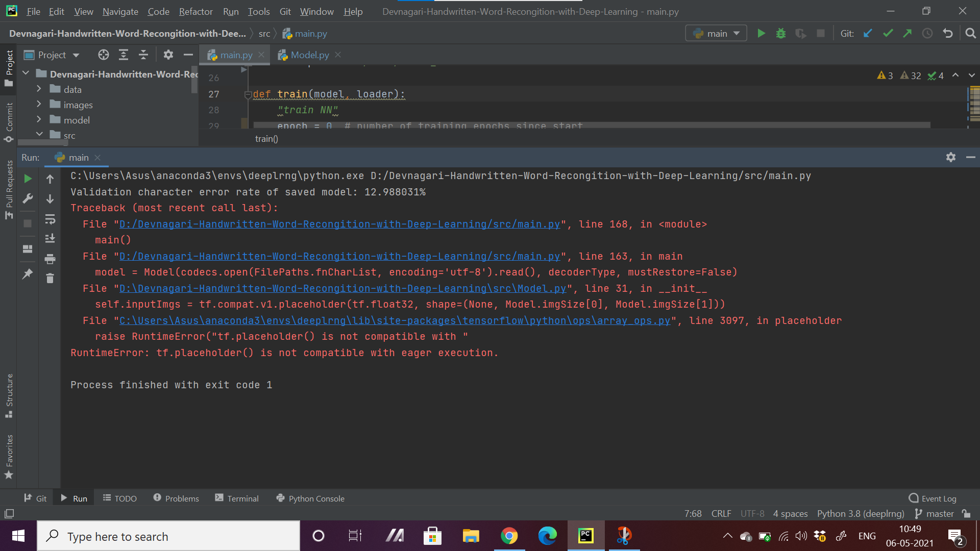980x551 pixels.
Task: Run main with the Coverage icon
Action: tap(800, 33)
